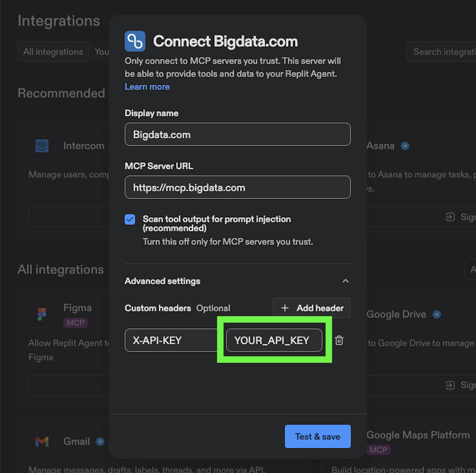The height and width of the screenshot is (473, 476).
Task: Collapse the Advanced settings section
Action: point(345,281)
